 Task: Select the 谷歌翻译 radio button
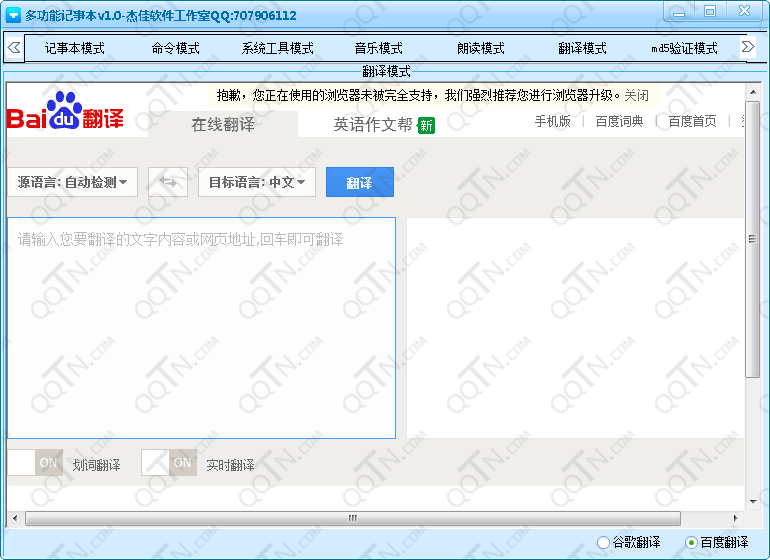click(x=603, y=542)
